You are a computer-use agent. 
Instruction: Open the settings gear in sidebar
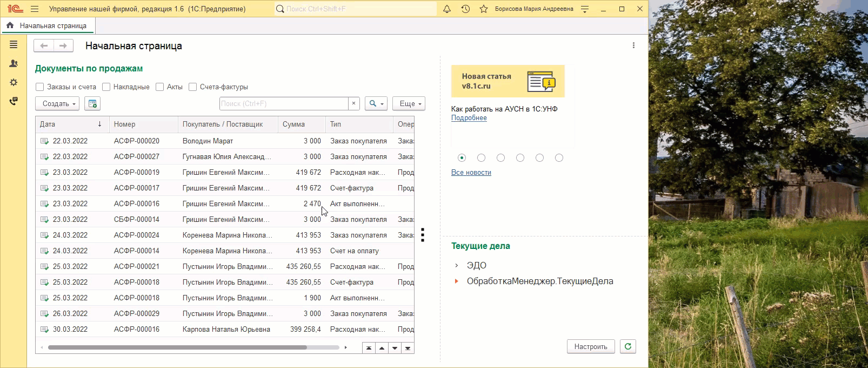tap(14, 82)
